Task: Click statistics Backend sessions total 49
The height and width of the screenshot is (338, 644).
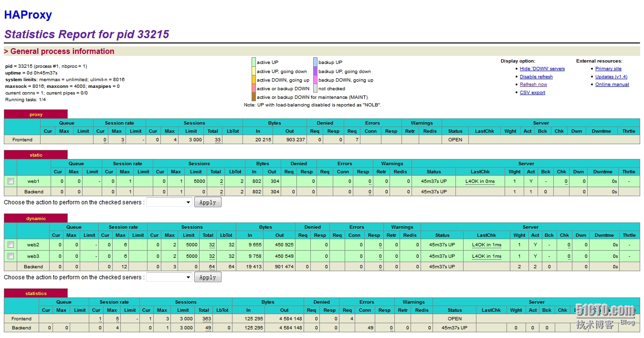Action: [x=208, y=328]
